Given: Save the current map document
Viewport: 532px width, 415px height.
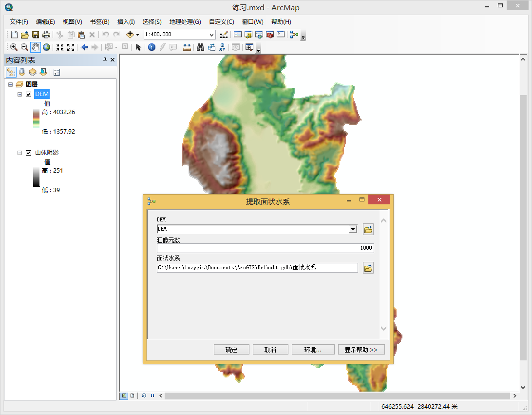Looking at the screenshot, I should [35, 34].
